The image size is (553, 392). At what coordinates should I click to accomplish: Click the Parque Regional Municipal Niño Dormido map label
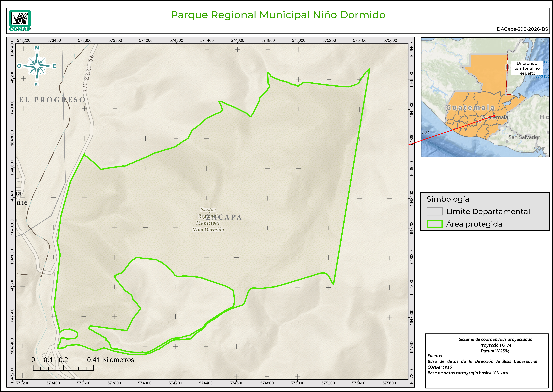[x=208, y=223]
